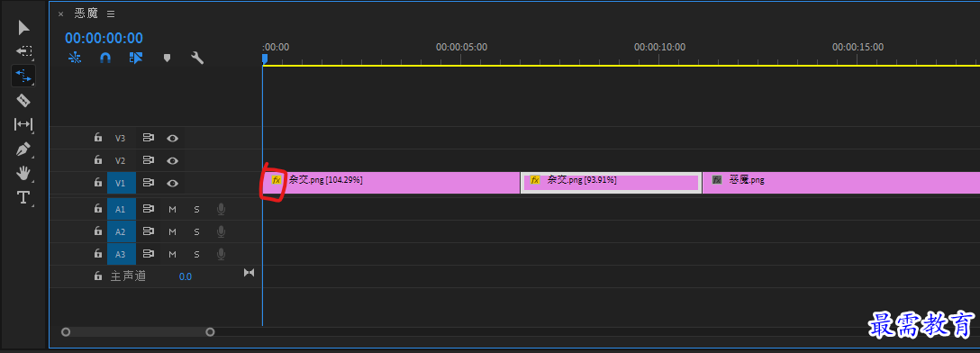Select the Selection arrow tool
Image resolution: width=980 pixels, height=353 pixels.
pos(23,28)
